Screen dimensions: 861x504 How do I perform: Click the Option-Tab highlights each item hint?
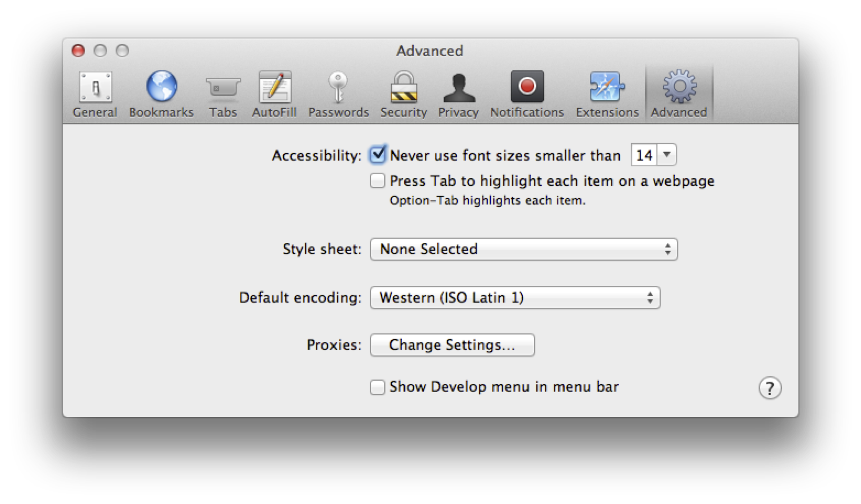tap(487, 201)
